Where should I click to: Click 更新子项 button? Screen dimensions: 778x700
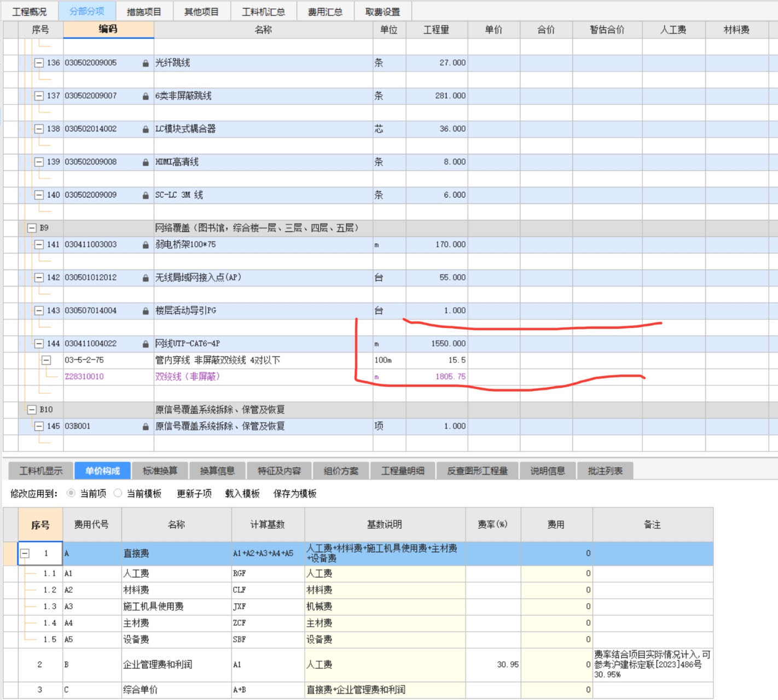tap(194, 494)
